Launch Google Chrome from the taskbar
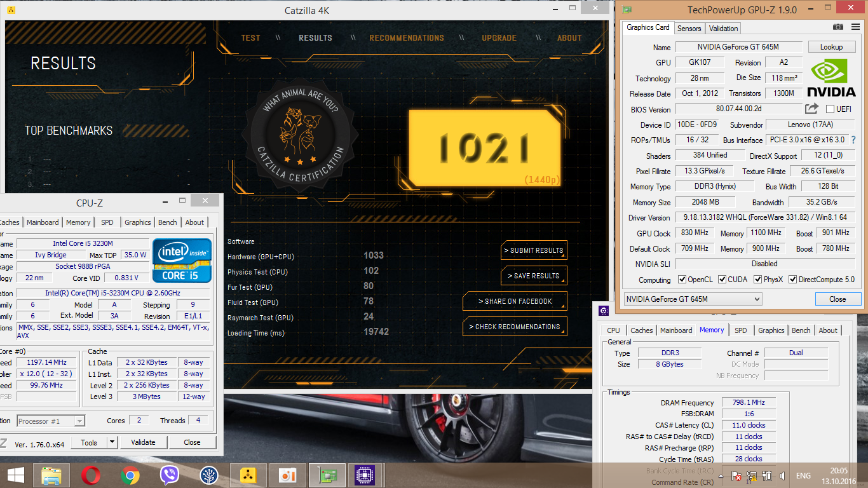Screen dimensions: 868x488 pos(130,475)
